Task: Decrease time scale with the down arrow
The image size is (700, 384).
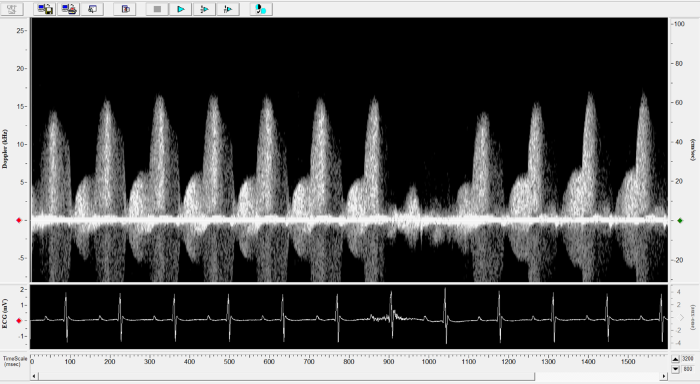Action: (x=675, y=369)
